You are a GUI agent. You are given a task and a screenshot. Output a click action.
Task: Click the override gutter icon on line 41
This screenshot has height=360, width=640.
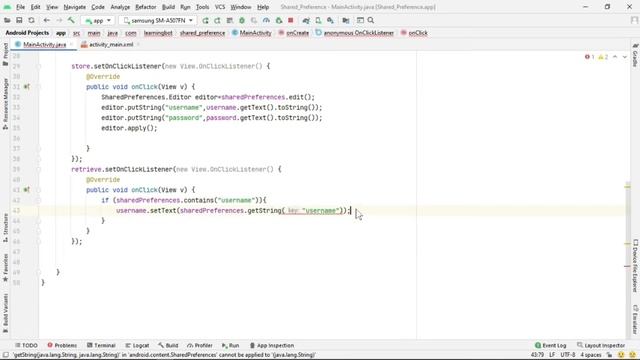coord(27,190)
